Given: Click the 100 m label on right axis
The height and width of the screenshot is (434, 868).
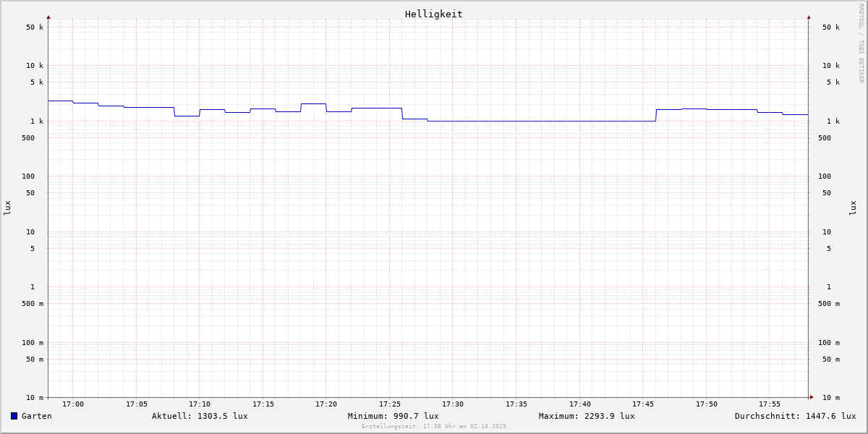Looking at the screenshot, I should [x=829, y=343].
